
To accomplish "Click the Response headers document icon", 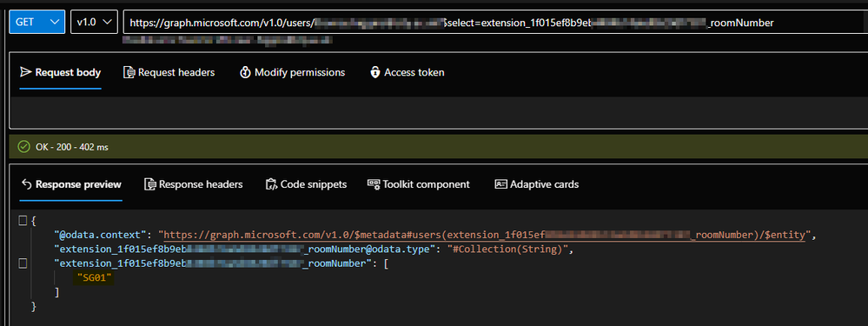I will point(149,184).
